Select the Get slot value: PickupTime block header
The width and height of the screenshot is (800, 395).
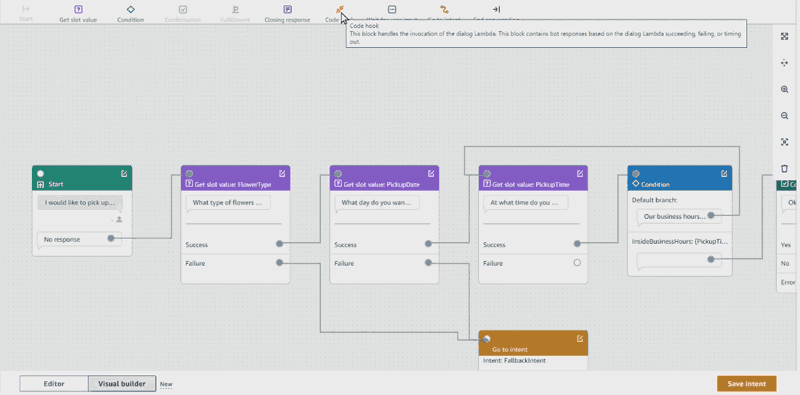pyautogui.click(x=533, y=178)
